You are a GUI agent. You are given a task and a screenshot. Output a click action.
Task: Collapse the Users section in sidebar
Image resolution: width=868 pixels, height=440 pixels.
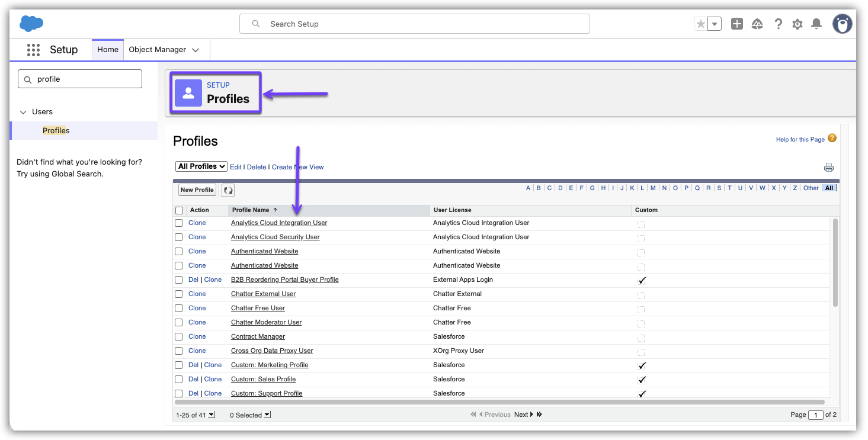click(24, 112)
